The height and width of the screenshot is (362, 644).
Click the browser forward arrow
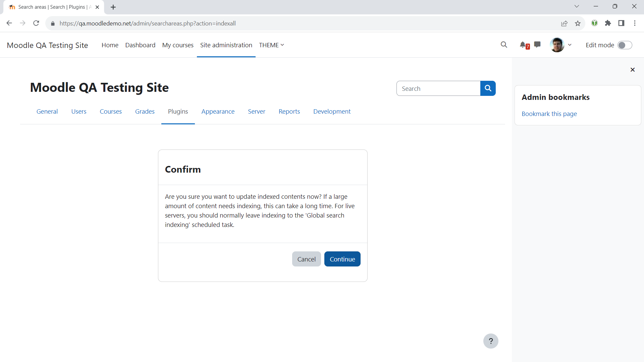pos(22,23)
